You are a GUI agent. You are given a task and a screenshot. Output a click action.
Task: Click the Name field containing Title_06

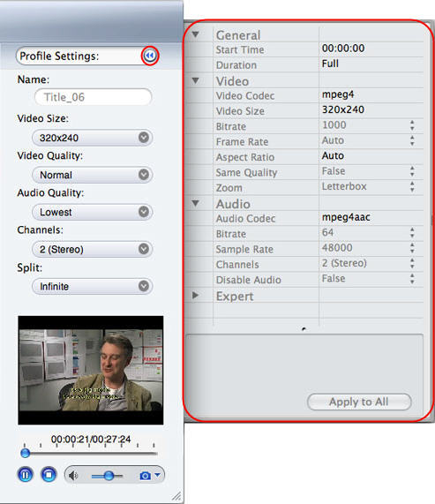(x=94, y=97)
